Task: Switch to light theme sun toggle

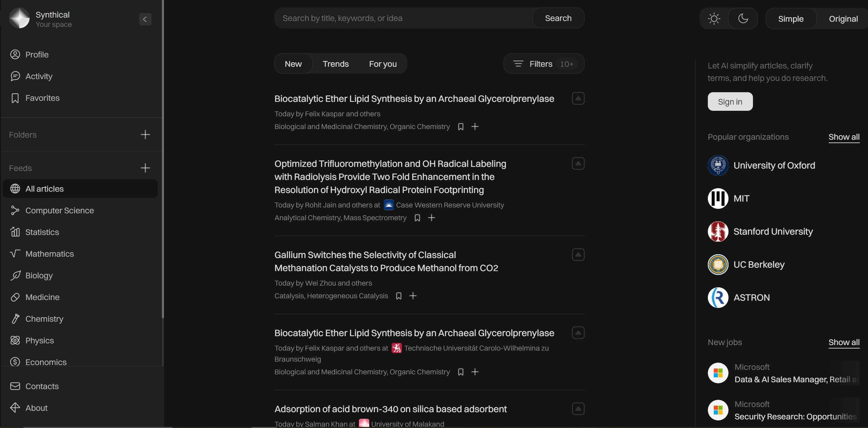Action: [x=714, y=19]
